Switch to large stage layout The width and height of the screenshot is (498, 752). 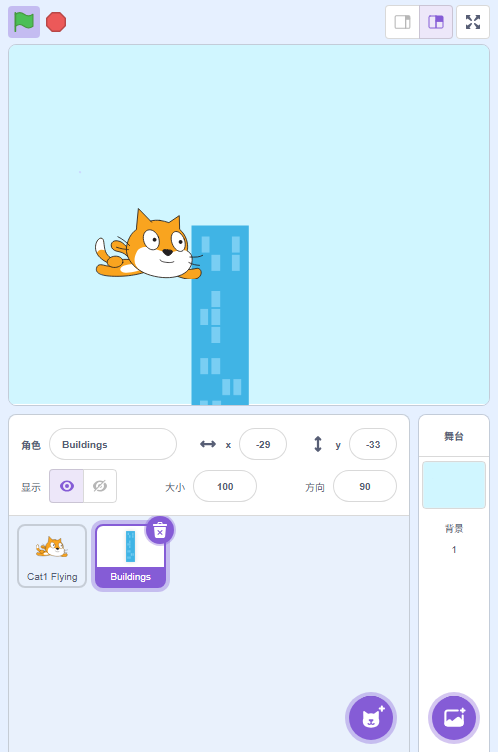(x=436, y=22)
